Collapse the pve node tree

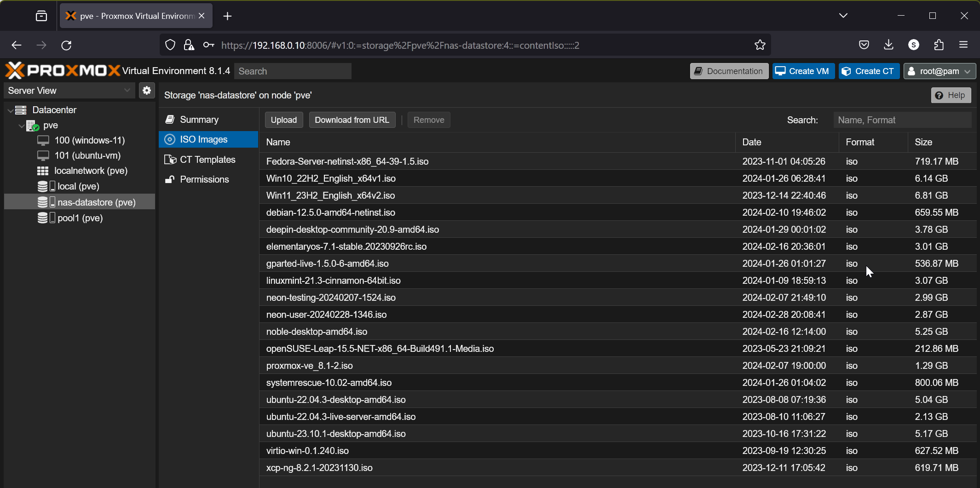(x=21, y=126)
